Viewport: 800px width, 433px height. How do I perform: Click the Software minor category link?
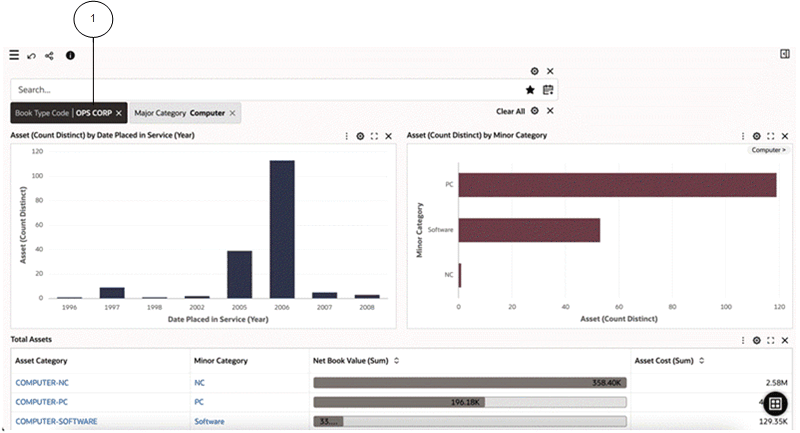(209, 421)
